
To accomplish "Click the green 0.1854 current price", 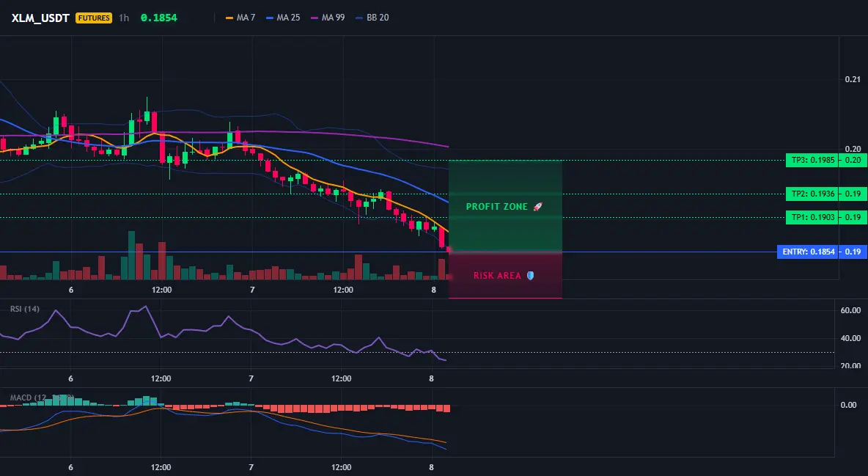I will [x=159, y=18].
